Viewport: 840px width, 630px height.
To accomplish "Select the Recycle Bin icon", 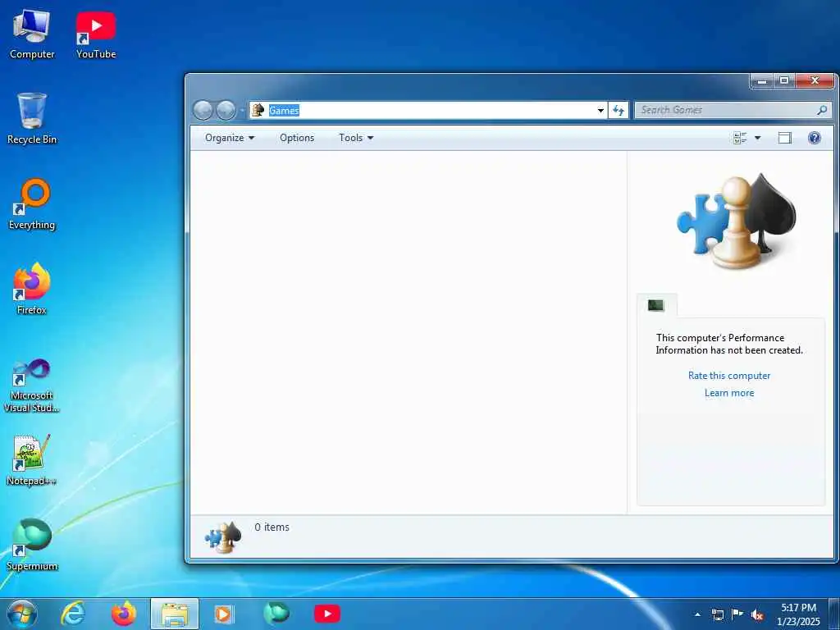I will (32, 119).
